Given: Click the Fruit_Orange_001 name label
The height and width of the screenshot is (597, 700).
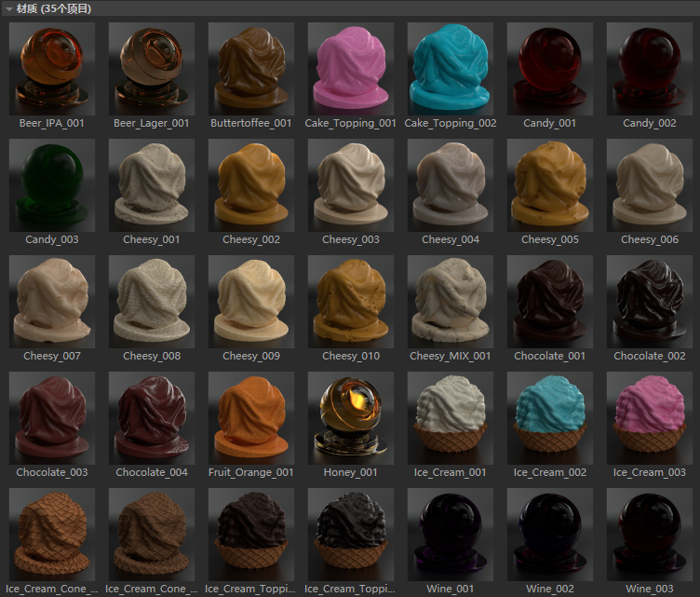Looking at the screenshot, I should click(251, 472).
